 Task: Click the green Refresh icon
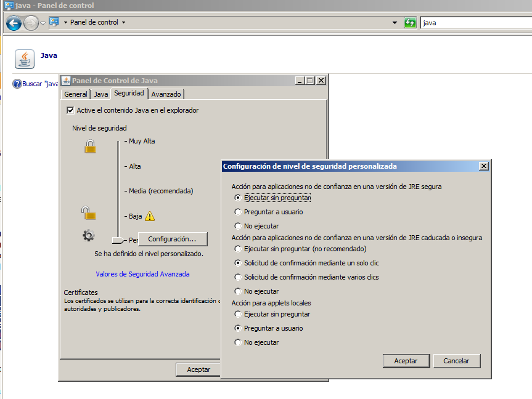[410, 23]
